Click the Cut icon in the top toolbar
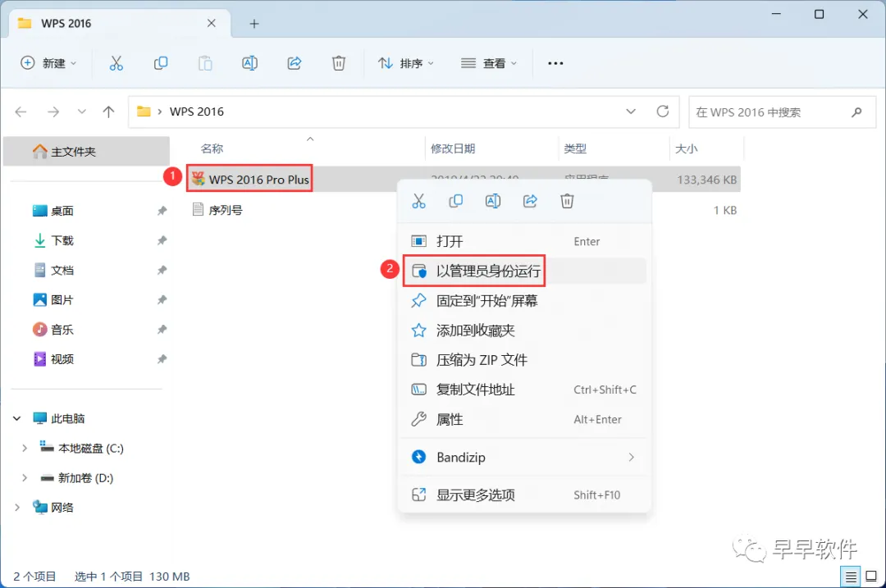886x588 pixels. (116, 63)
